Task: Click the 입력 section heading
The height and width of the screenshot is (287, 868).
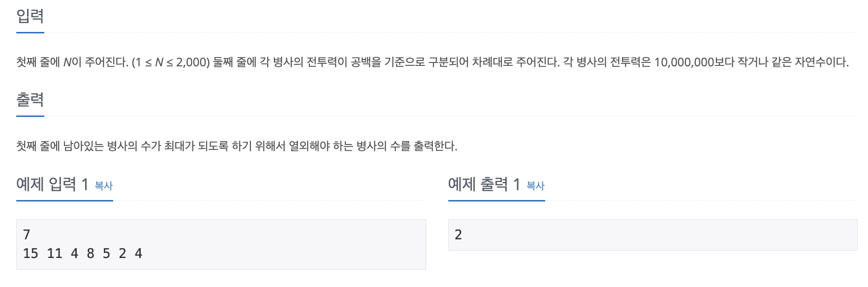Action: 30,16
